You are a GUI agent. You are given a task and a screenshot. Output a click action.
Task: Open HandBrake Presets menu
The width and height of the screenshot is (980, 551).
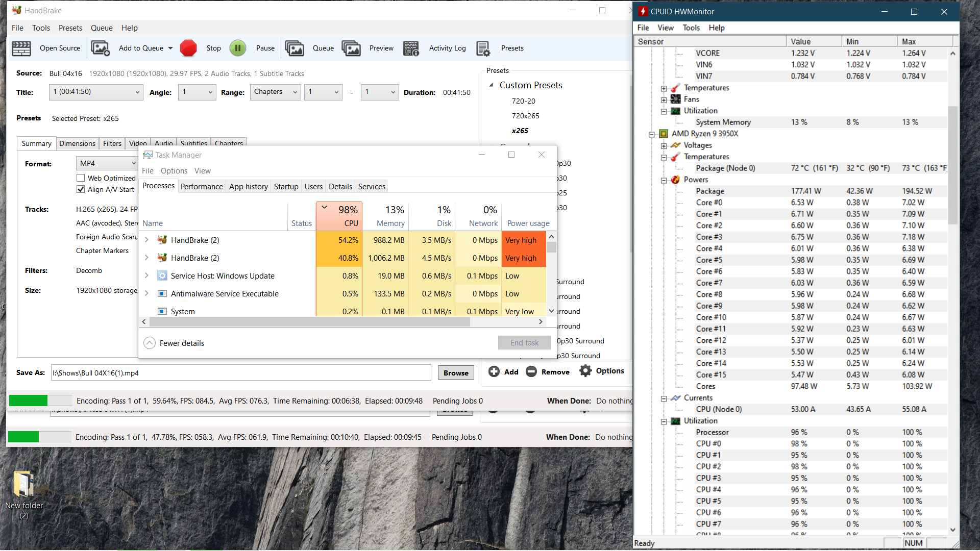[70, 28]
